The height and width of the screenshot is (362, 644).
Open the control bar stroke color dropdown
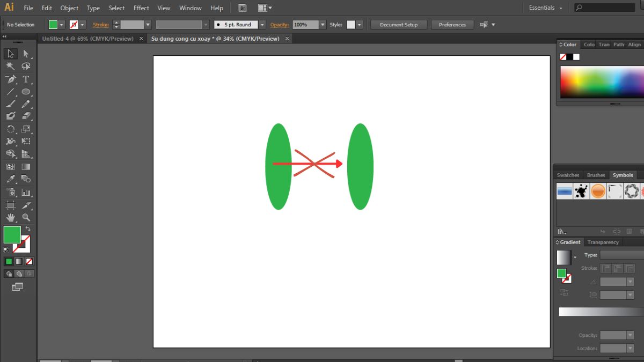[x=83, y=25]
